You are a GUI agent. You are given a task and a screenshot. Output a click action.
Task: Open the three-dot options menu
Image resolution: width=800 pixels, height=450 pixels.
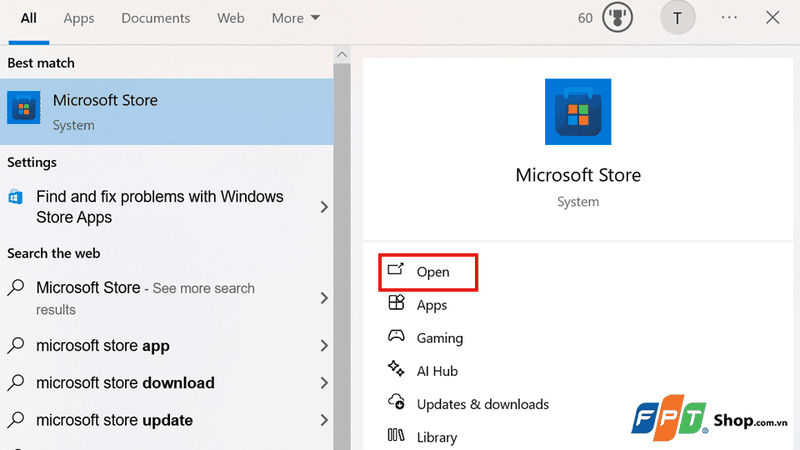[729, 18]
